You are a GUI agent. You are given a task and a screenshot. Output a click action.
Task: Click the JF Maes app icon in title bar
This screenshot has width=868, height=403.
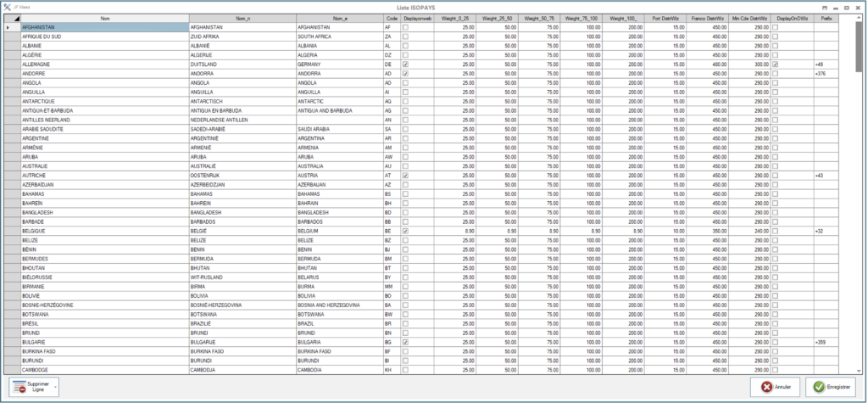pyautogui.click(x=6, y=8)
